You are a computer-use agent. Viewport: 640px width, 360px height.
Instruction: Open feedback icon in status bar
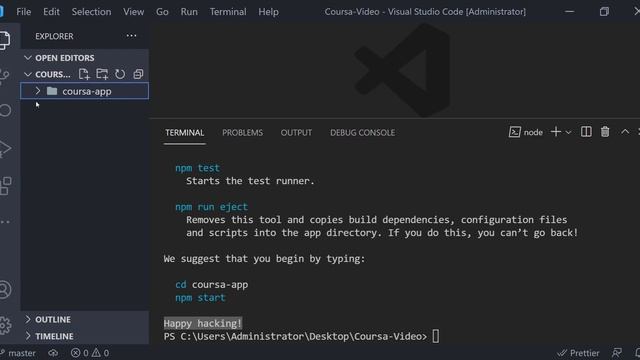coord(617,353)
